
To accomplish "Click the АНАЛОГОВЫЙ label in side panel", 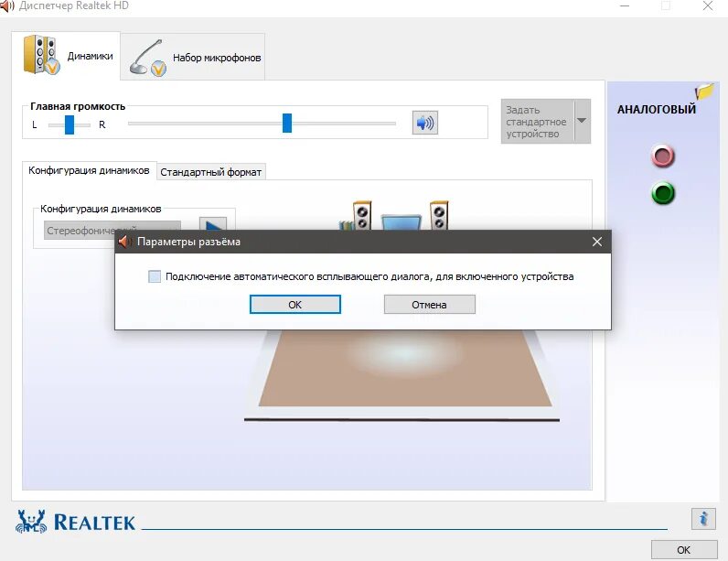I will (656, 110).
